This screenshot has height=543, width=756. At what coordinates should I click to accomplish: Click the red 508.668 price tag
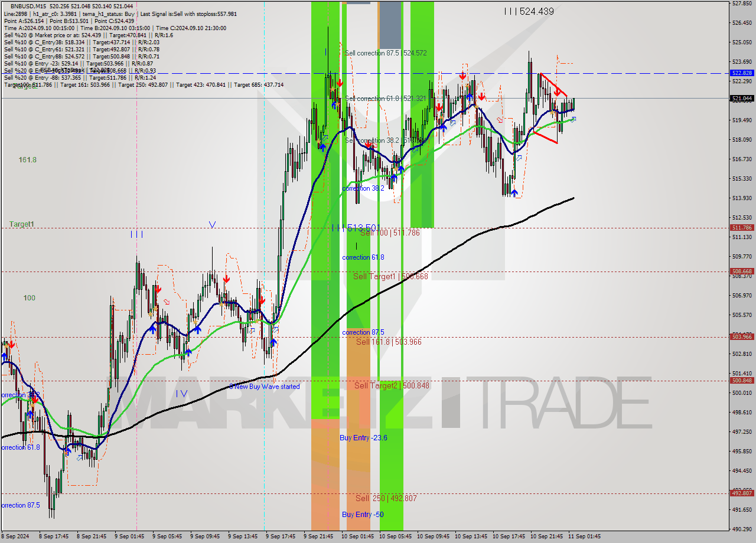pos(742,271)
